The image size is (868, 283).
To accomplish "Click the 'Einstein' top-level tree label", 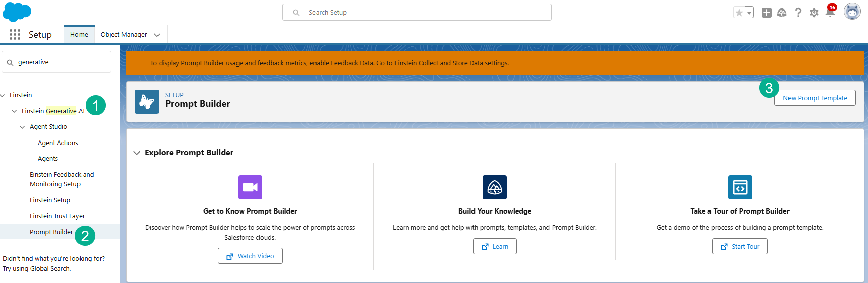I will coord(21,95).
